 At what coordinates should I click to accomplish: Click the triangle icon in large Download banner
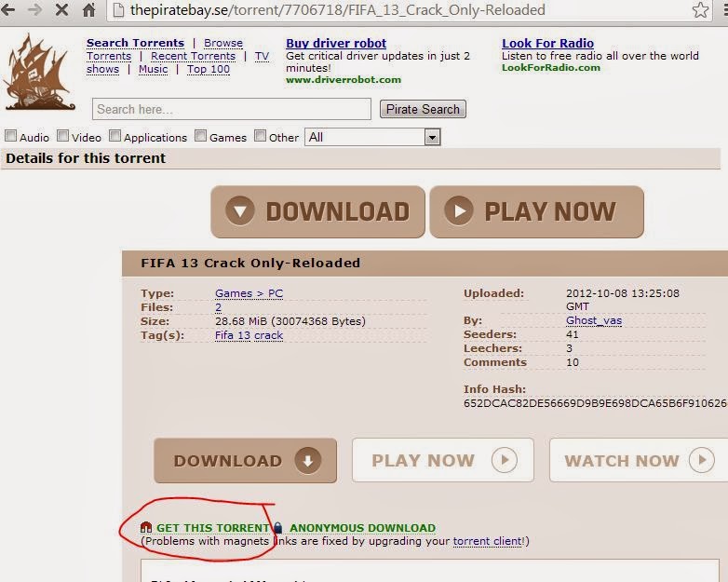(240, 211)
